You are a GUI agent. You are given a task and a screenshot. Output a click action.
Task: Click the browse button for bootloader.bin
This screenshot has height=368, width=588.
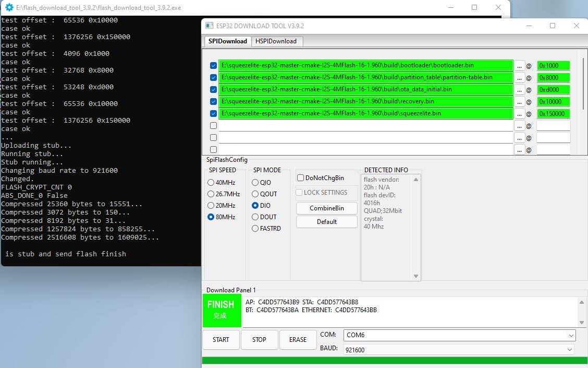click(x=519, y=66)
